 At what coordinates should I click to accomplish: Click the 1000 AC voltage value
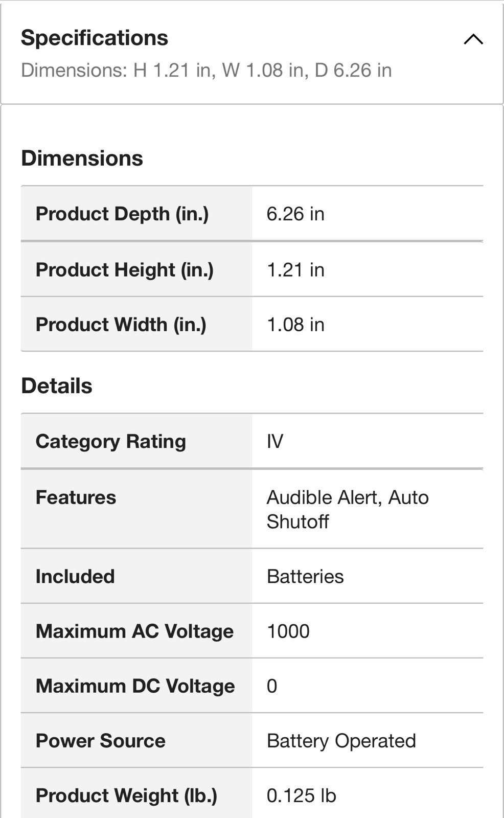(x=288, y=631)
